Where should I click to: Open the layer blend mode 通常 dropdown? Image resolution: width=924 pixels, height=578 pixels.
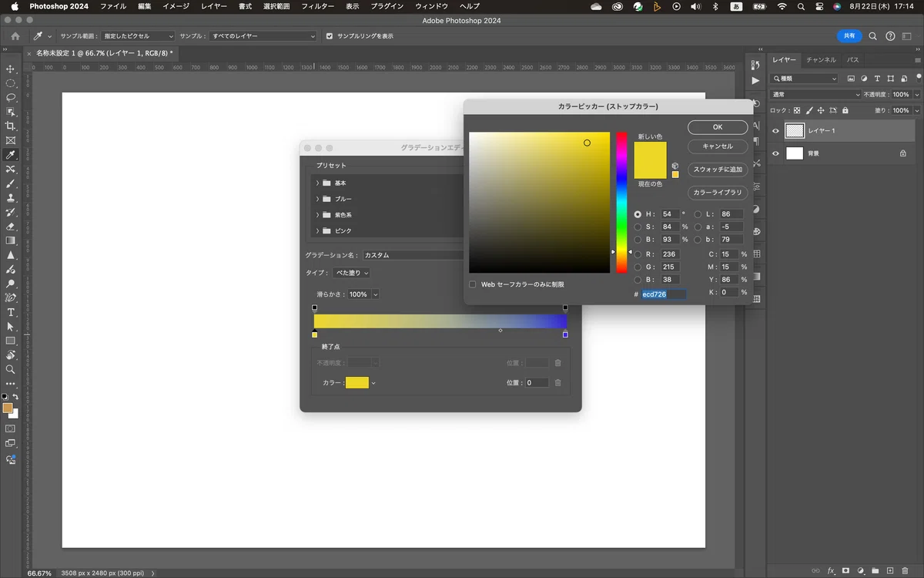point(815,95)
